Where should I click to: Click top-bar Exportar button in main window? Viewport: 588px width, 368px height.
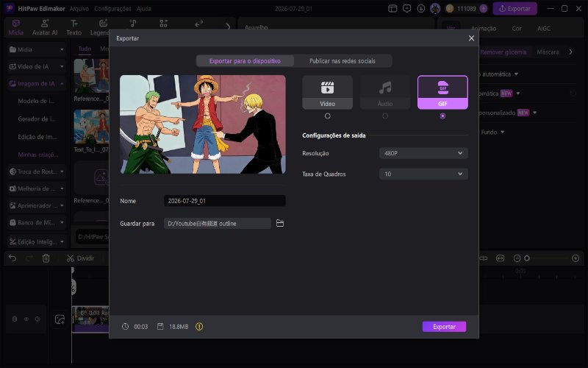pyautogui.click(x=514, y=8)
